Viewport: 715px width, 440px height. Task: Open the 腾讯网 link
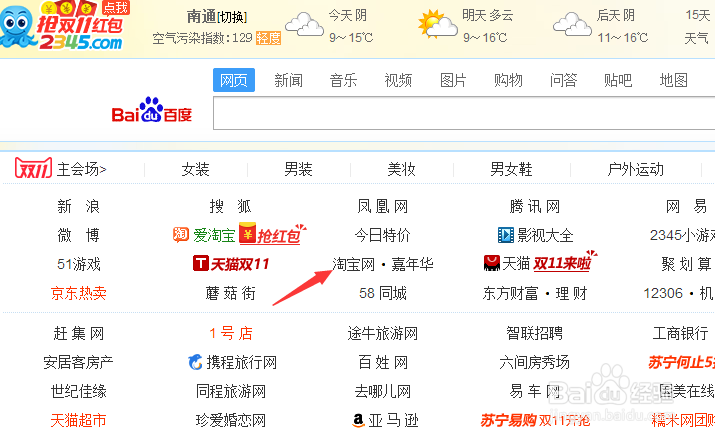tap(534, 207)
